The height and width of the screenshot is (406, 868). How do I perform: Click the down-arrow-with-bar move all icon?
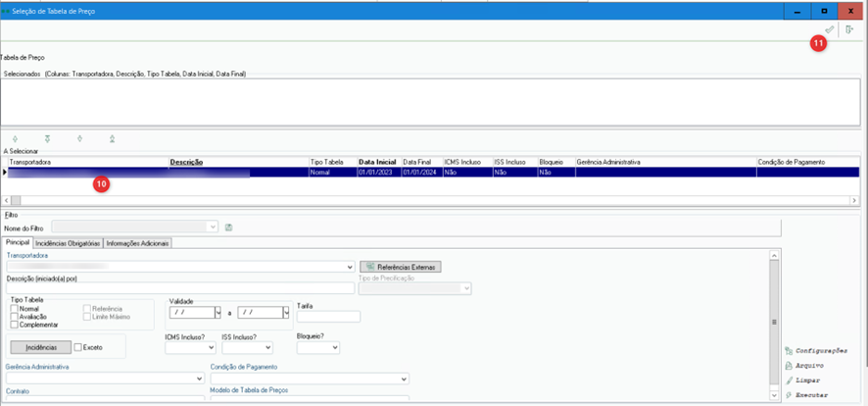tap(47, 138)
